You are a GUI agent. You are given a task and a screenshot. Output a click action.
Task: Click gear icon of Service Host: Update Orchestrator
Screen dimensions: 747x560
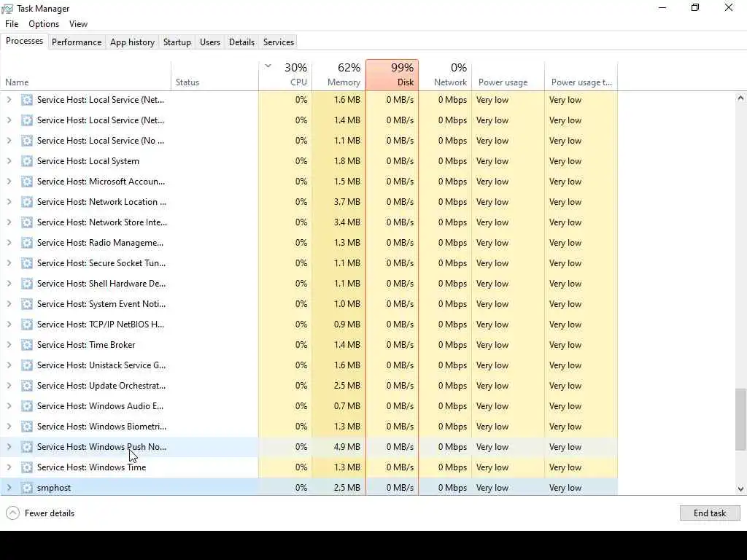pyautogui.click(x=27, y=386)
